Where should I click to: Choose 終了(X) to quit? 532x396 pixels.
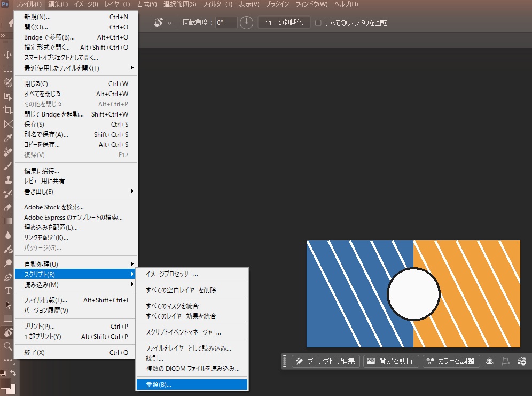click(x=76, y=353)
